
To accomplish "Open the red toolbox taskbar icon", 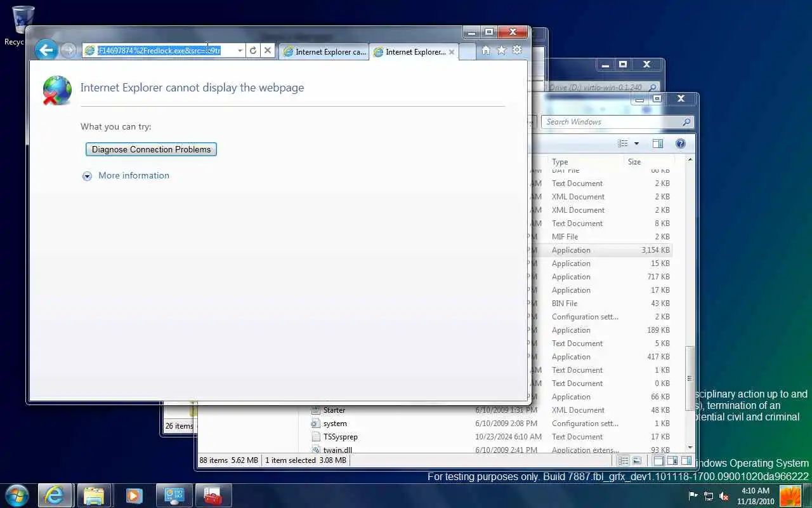I will pyautogui.click(x=213, y=495).
